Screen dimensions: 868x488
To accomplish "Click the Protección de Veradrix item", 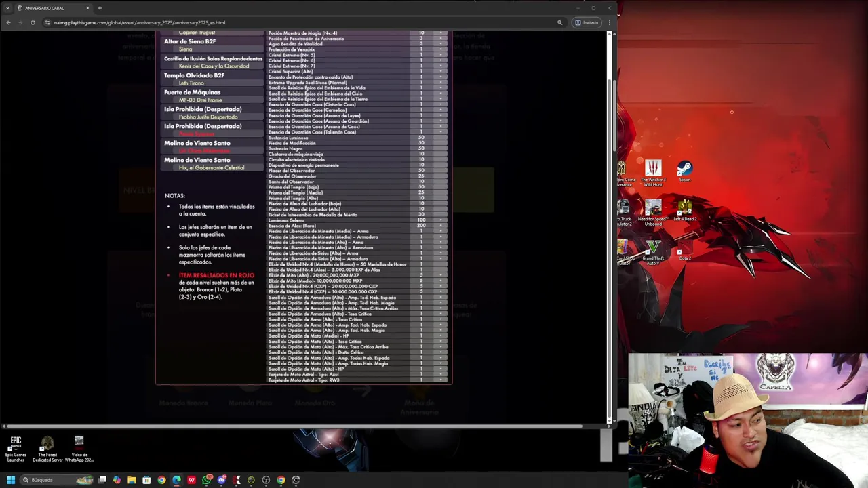I will (x=292, y=49).
